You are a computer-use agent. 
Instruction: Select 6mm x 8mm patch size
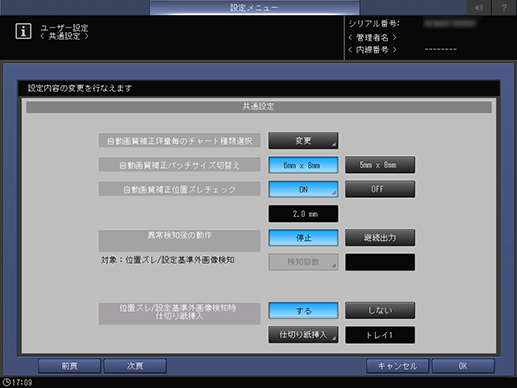pyautogui.click(x=303, y=165)
